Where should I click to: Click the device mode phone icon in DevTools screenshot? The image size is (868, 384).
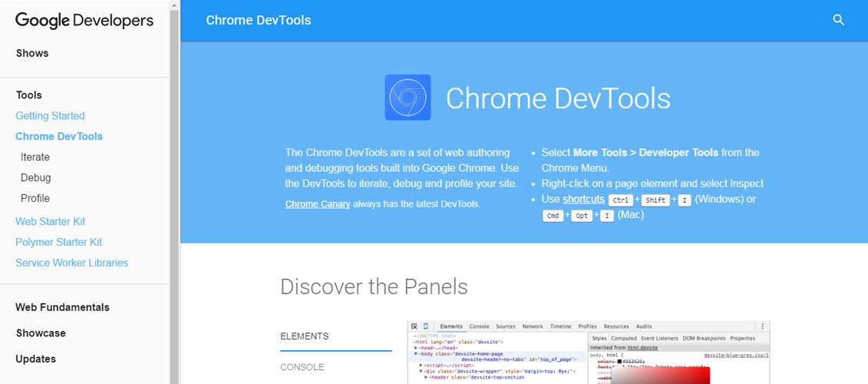pyautogui.click(x=426, y=326)
